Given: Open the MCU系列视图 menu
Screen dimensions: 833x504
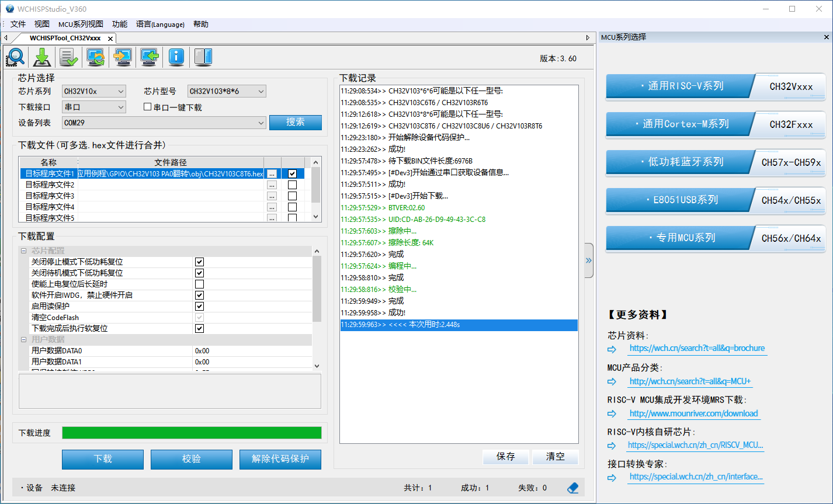Looking at the screenshot, I should pyautogui.click(x=81, y=25).
